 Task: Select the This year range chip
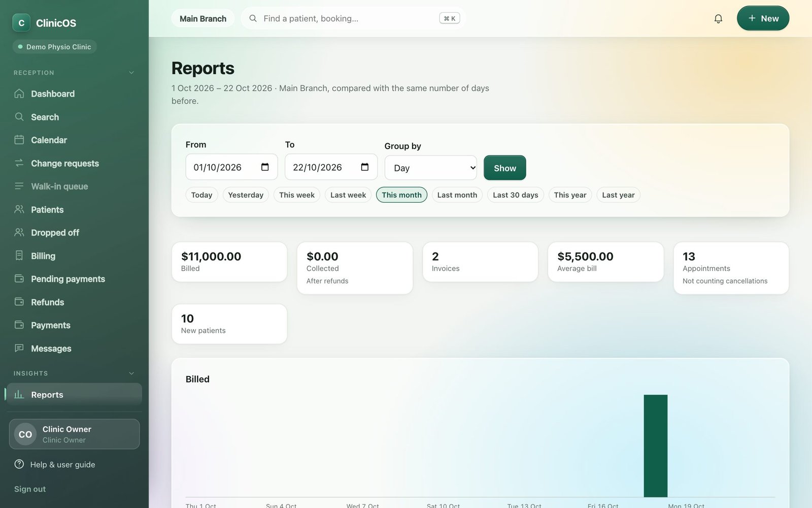(570, 195)
